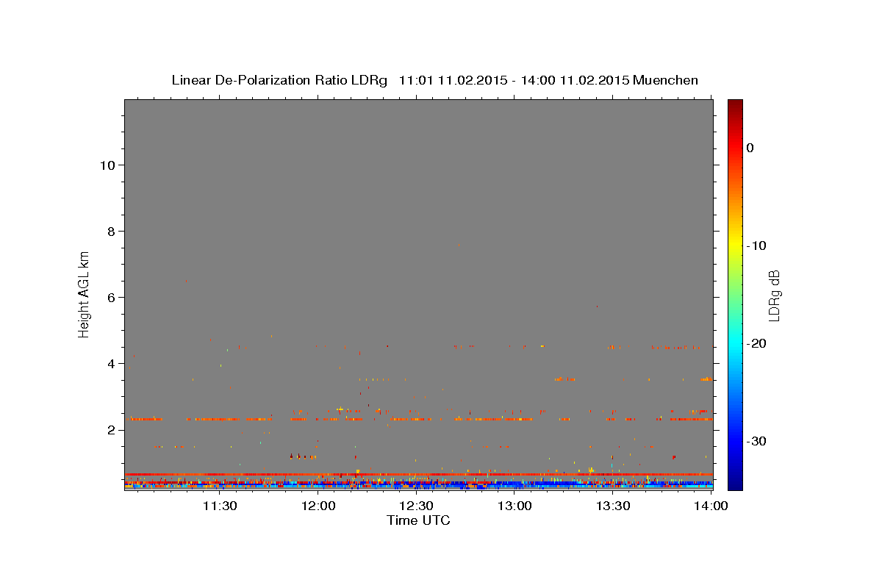Viewport: 882px width, 588px height.
Task: Click the dark red top of the colorbar
Action: 735,104
